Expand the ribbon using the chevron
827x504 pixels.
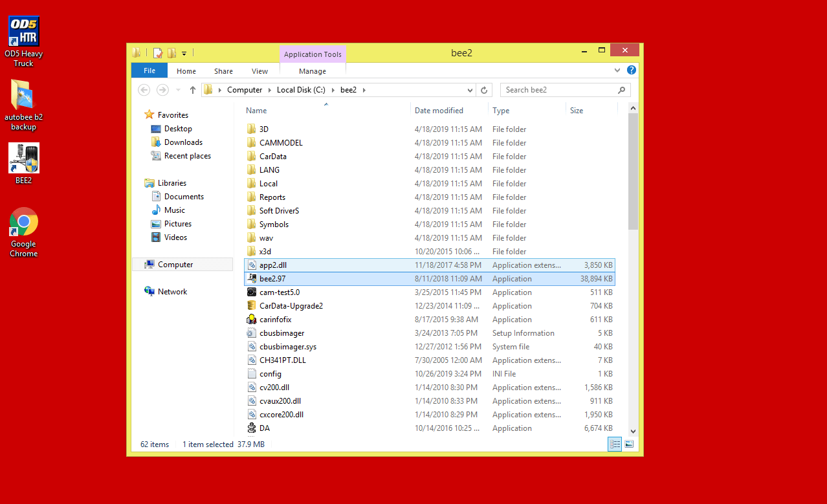point(617,70)
